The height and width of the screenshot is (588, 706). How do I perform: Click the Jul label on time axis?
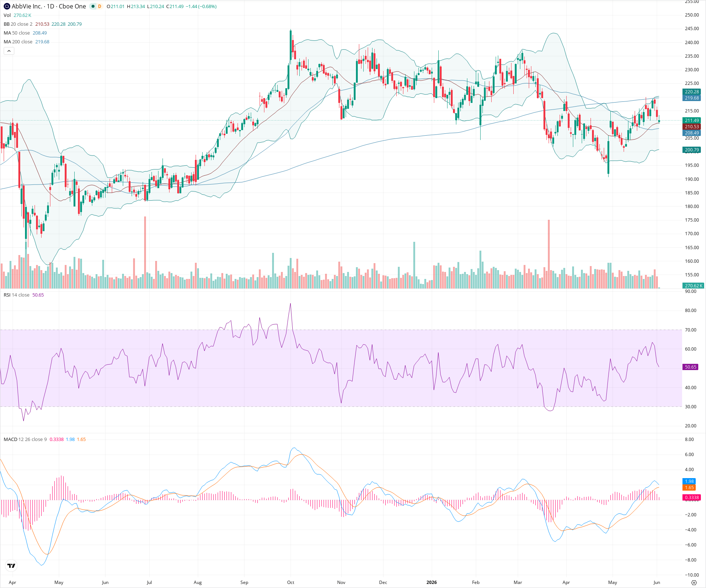[x=149, y=582]
